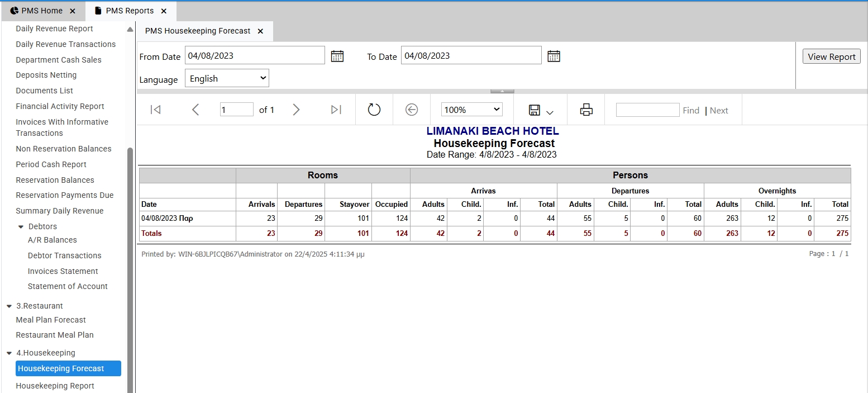Open Invoices With Informative Transactions

[x=62, y=127]
